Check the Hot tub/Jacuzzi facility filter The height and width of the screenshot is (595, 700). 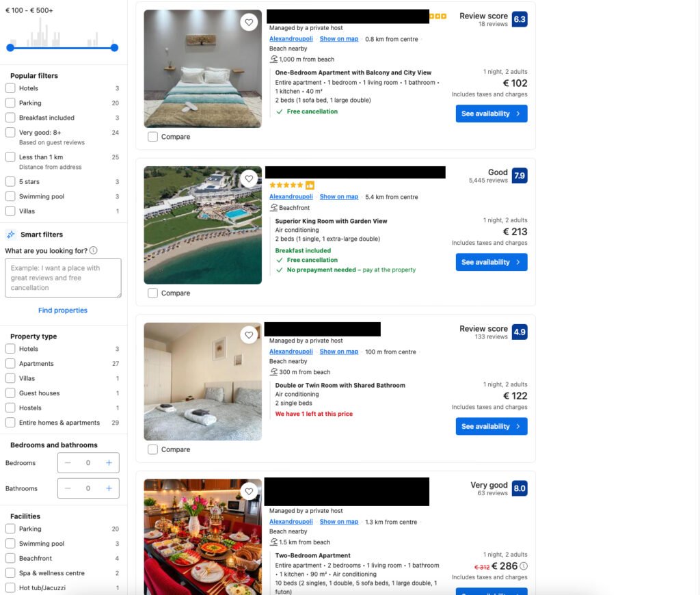[x=10, y=588]
